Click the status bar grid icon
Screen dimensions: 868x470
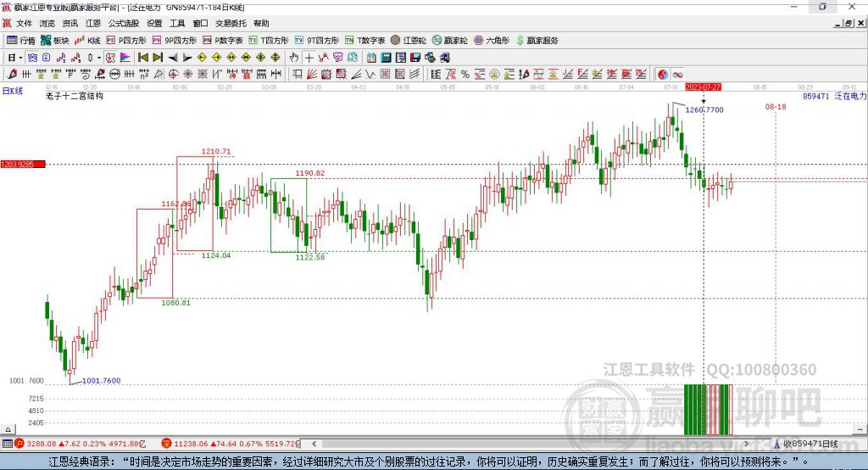tap(7, 444)
